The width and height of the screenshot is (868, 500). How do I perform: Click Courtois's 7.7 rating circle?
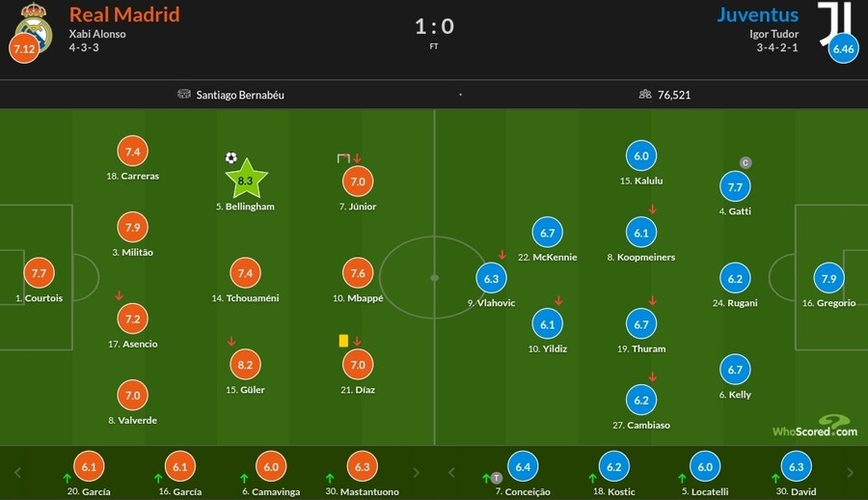click(40, 273)
